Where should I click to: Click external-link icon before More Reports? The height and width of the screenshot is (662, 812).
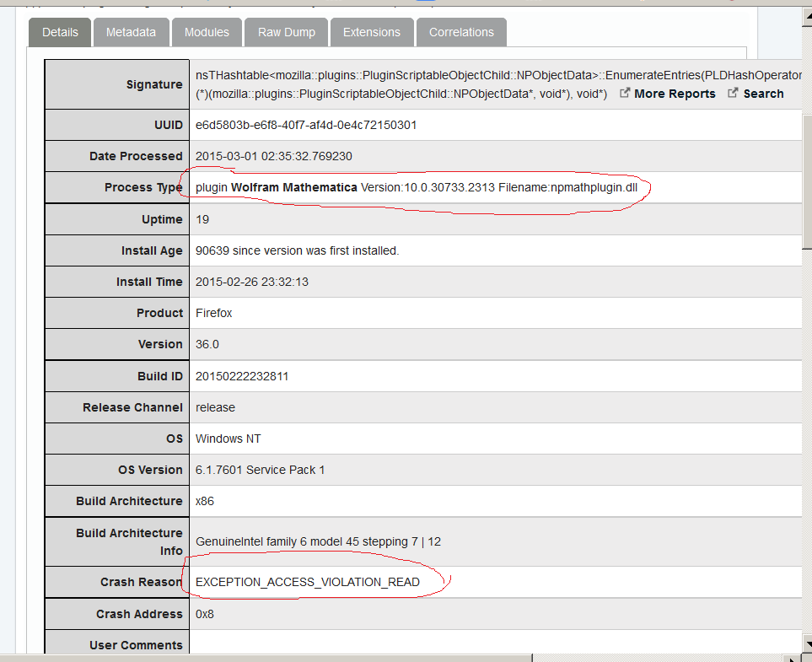click(625, 93)
